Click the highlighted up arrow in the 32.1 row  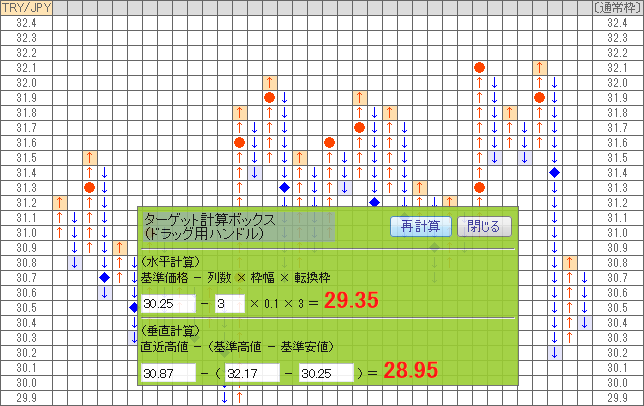pos(539,68)
